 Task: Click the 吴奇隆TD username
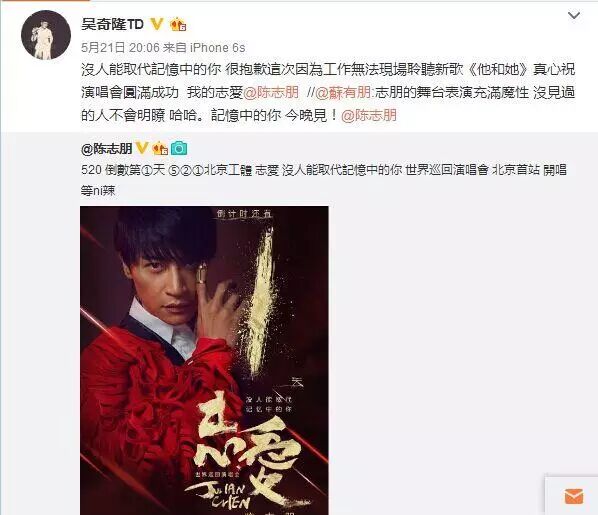coord(113,24)
